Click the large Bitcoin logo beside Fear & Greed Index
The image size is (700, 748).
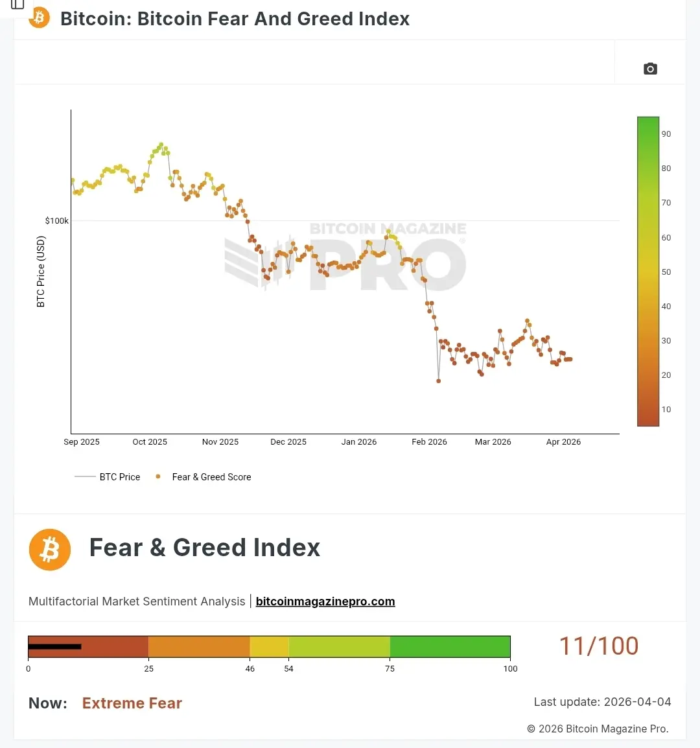tap(50, 550)
